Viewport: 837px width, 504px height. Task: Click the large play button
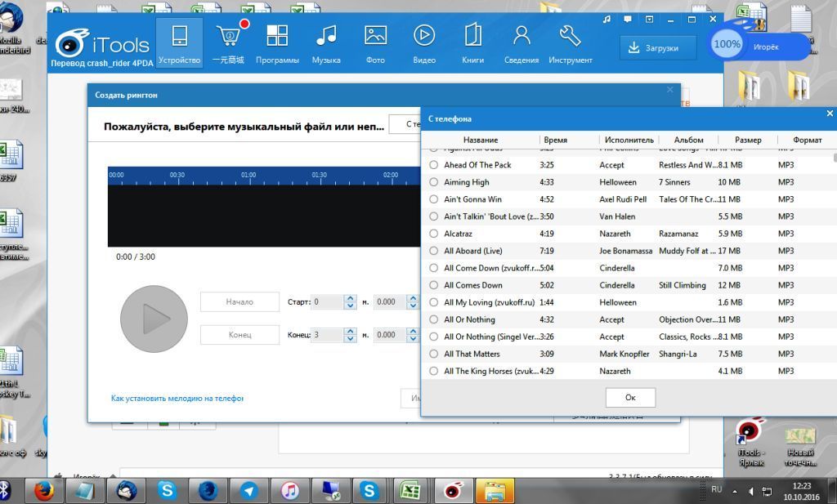point(154,319)
